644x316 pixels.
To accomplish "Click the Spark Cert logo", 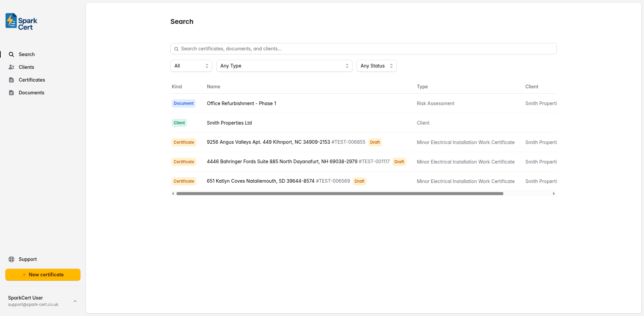I will (21, 21).
